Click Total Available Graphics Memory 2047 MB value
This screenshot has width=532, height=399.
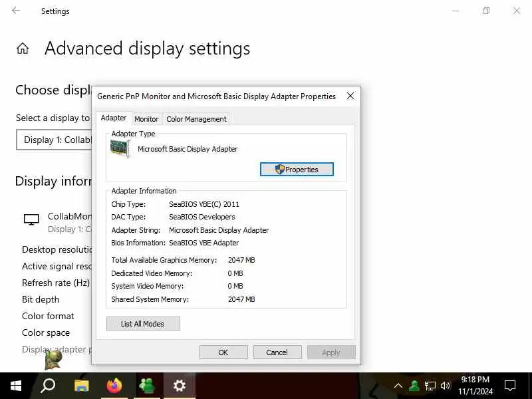241,260
